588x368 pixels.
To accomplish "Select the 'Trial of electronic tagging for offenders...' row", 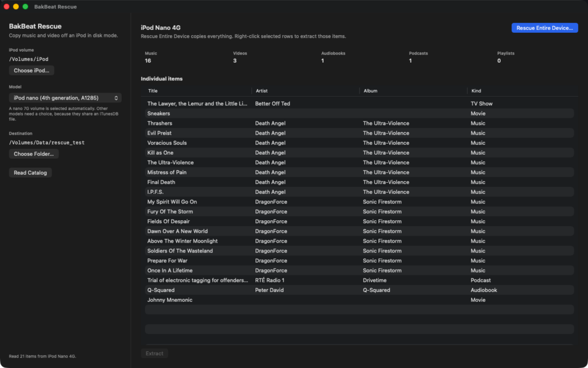I will 359,280.
